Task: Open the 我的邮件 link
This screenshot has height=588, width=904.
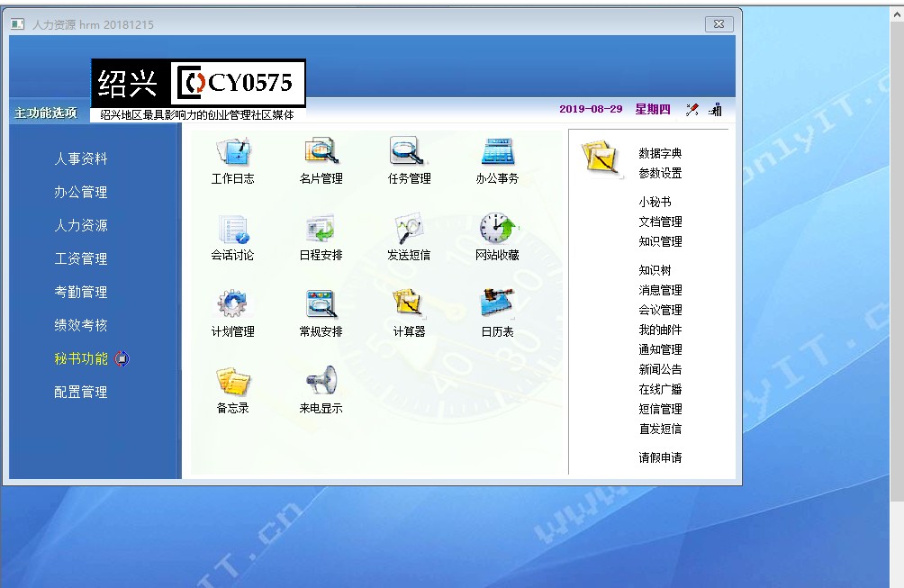Action: point(660,330)
